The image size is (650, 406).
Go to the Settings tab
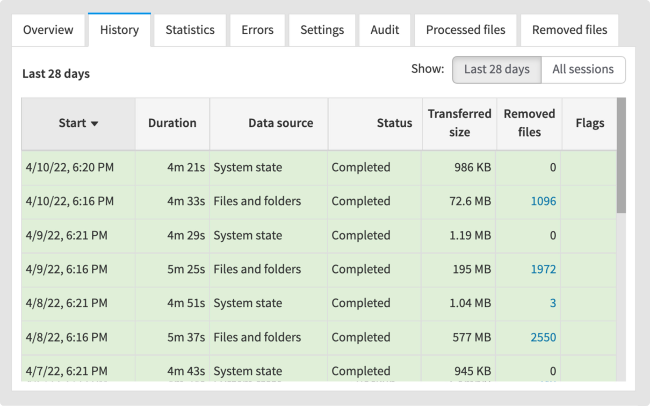pos(322,30)
